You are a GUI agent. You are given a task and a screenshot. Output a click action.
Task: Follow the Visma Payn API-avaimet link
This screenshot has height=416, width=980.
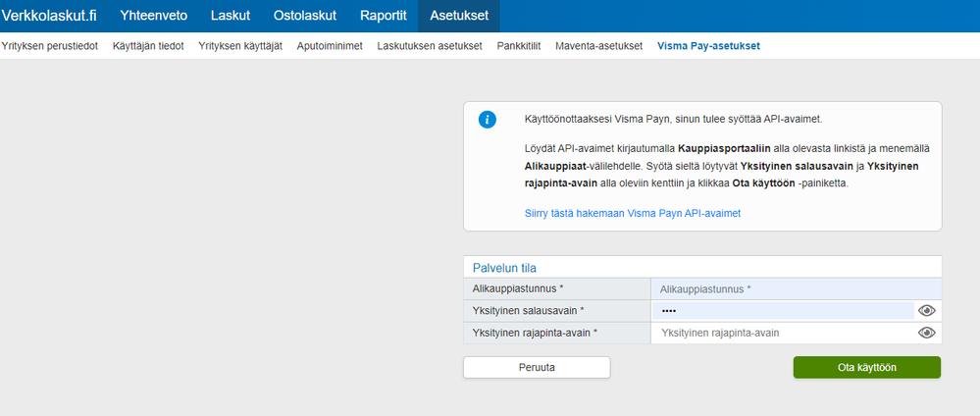point(633,213)
